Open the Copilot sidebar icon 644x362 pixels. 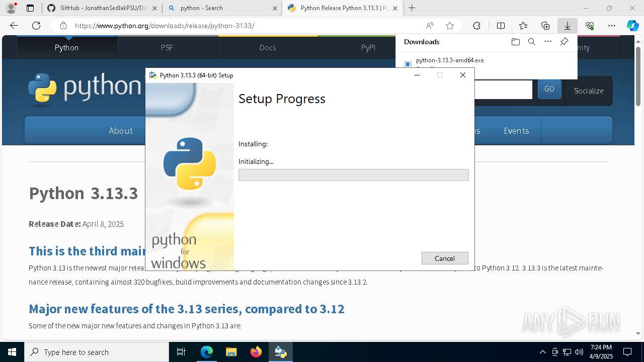[x=632, y=26]
